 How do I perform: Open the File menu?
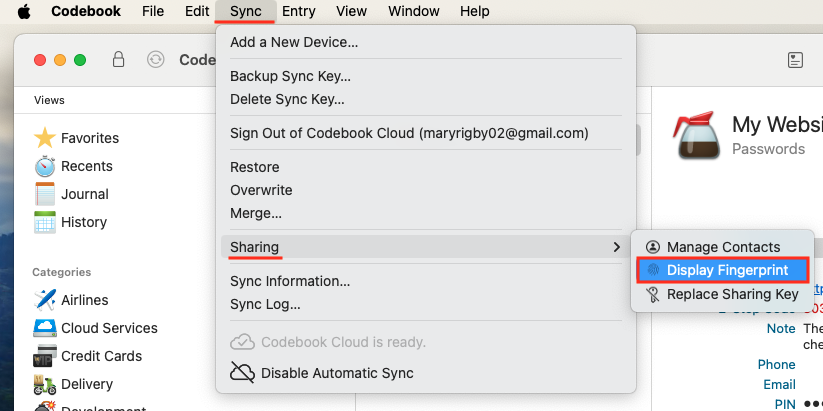[153, 11]
